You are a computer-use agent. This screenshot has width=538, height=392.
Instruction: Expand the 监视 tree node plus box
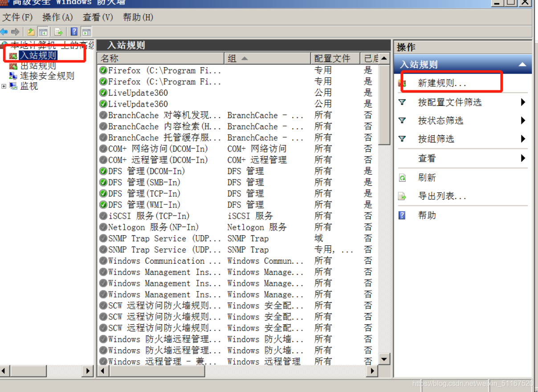tap(4, 86)
